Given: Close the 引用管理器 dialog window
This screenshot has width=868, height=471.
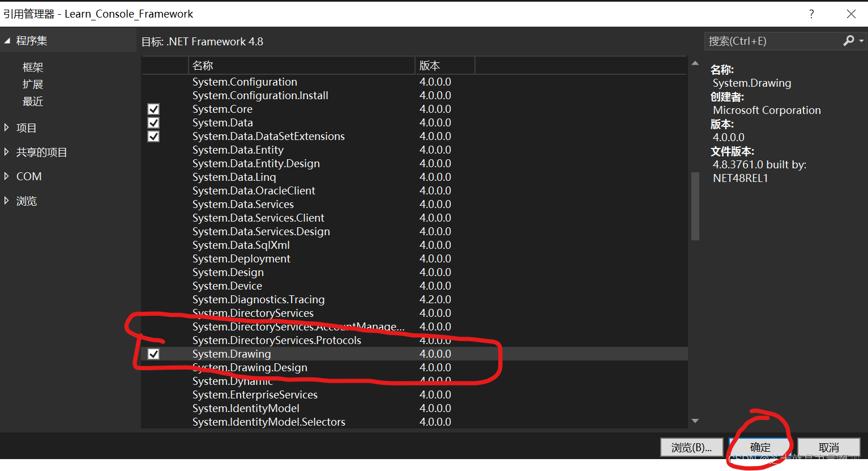Looking at the screenshot, I should pyautogui.click(x=851, y=14).
